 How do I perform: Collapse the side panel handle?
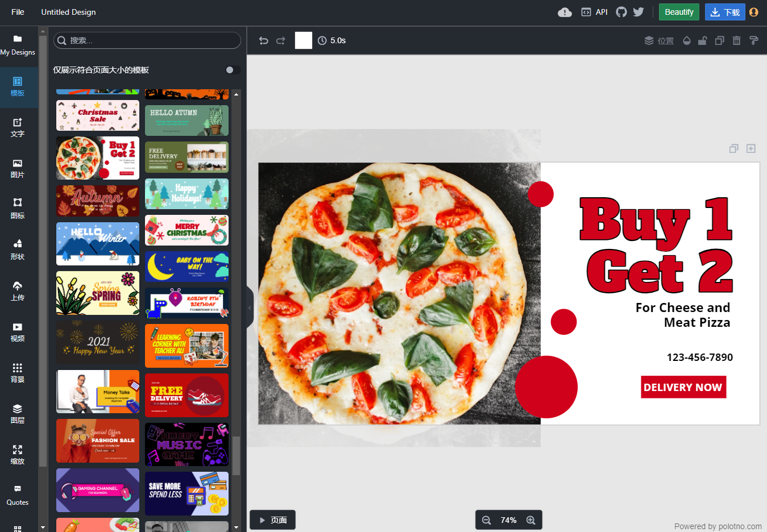coord(250,307)
